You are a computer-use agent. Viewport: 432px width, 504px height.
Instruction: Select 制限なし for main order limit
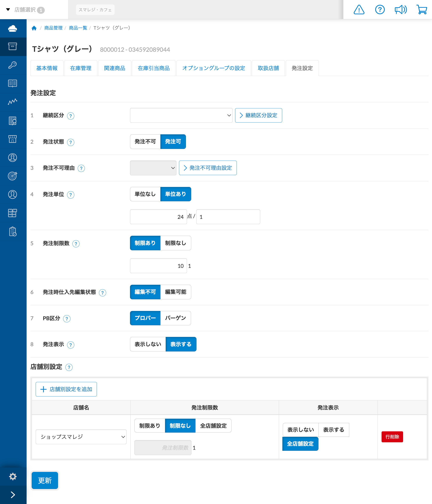coord(176,243)
